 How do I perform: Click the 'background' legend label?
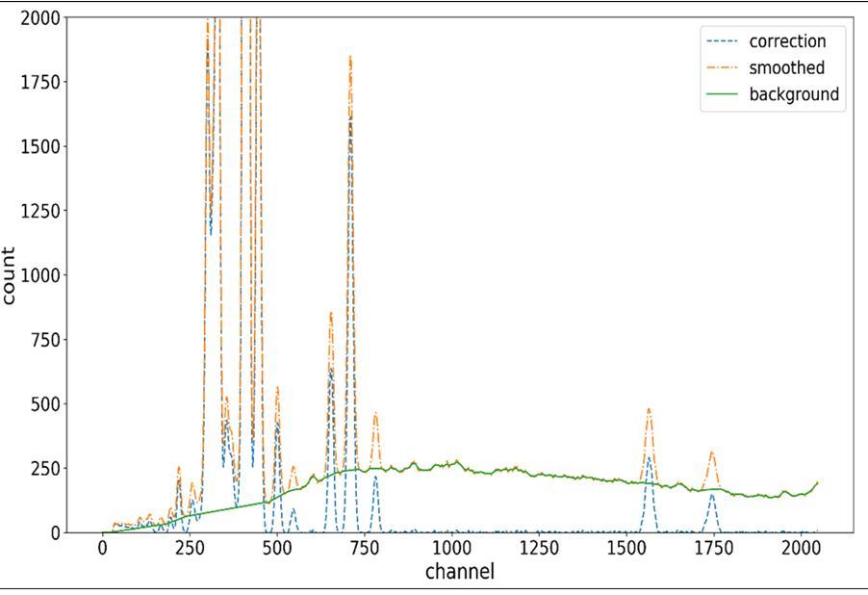pos(794,94)
